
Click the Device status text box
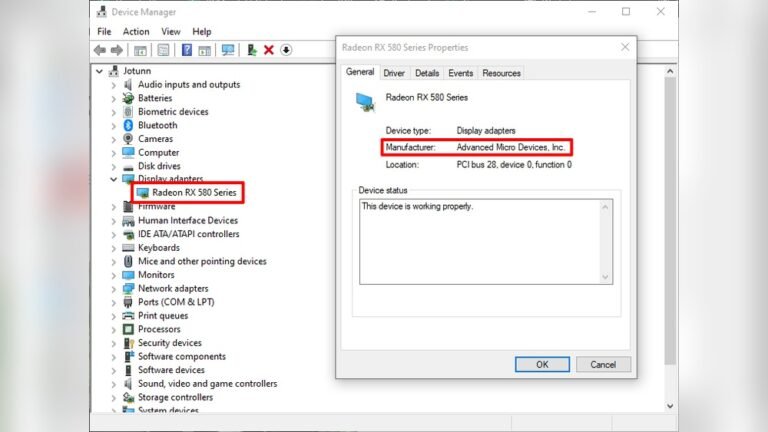click(486, 241)
